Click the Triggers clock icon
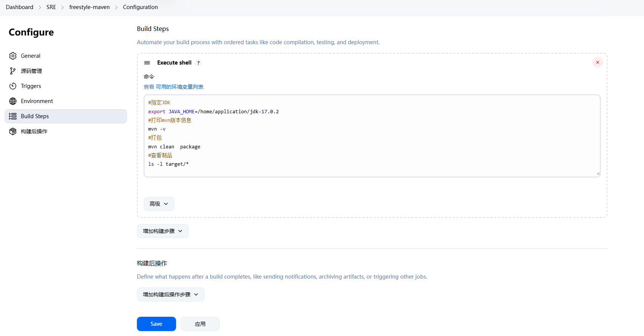 [13, 86]
